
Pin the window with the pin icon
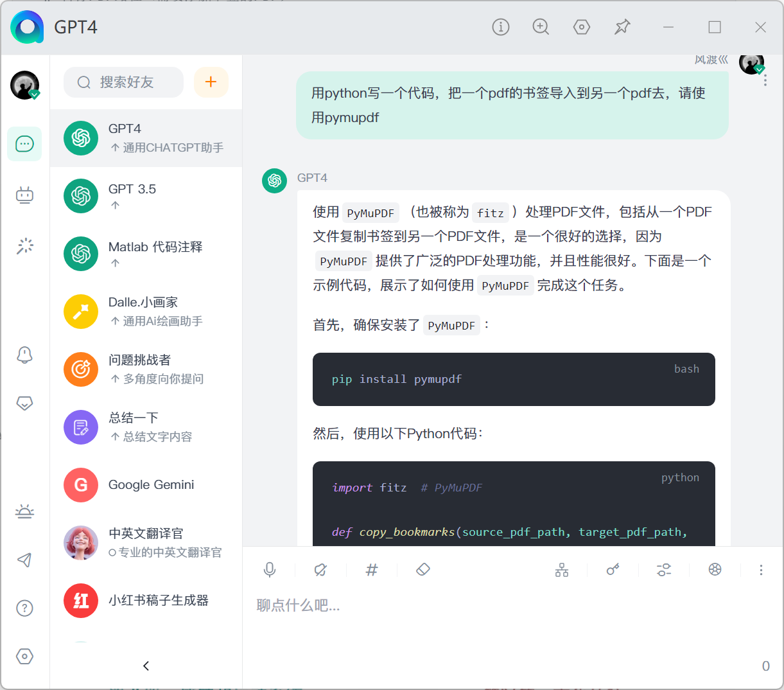click(622, 27)
